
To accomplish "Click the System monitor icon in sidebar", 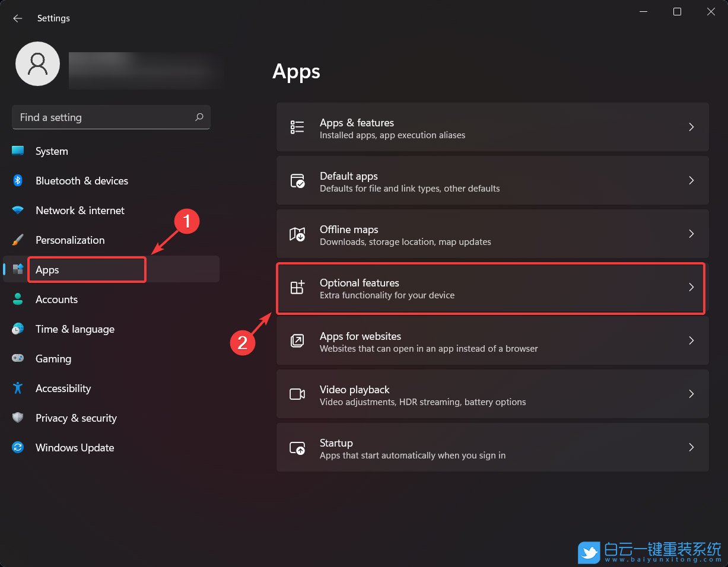I will pos(18,151).
